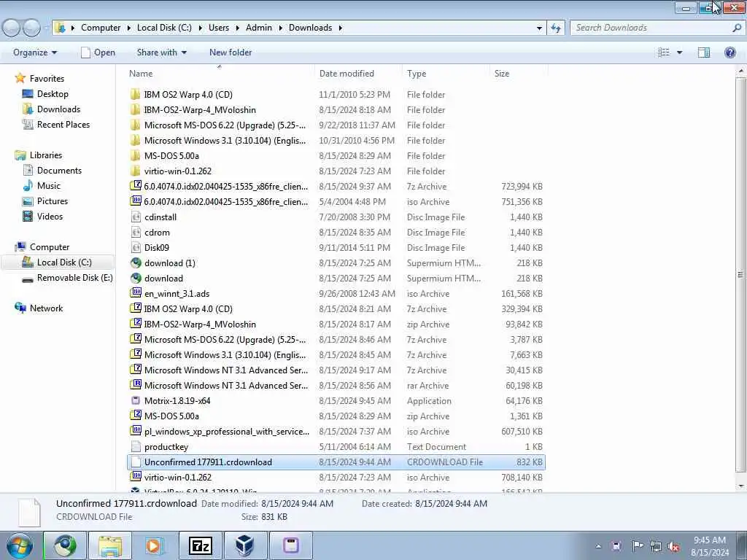Click the taskbar clock showing 9:45 AM
The width and height of the screenshot is (747, 560).
click(709, 540)
